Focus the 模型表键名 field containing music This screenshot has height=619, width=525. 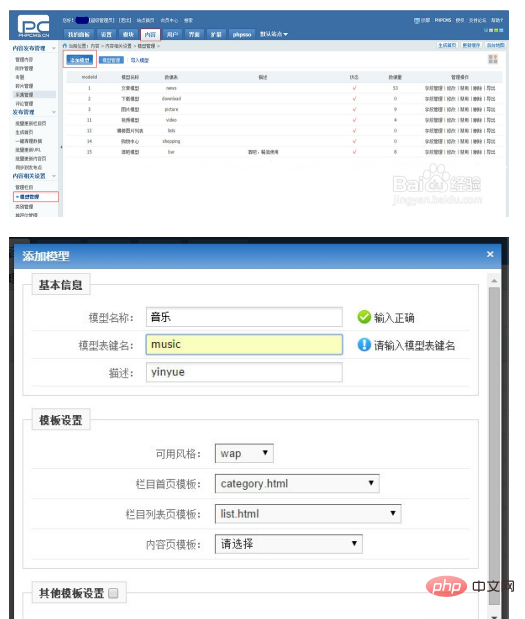tap(244, 344)
